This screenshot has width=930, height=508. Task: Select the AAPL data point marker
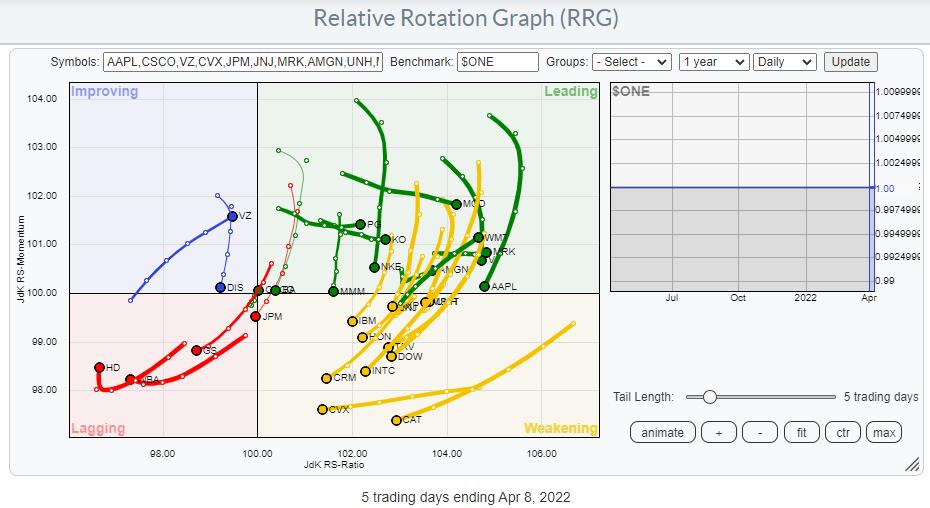pos(484,287)
